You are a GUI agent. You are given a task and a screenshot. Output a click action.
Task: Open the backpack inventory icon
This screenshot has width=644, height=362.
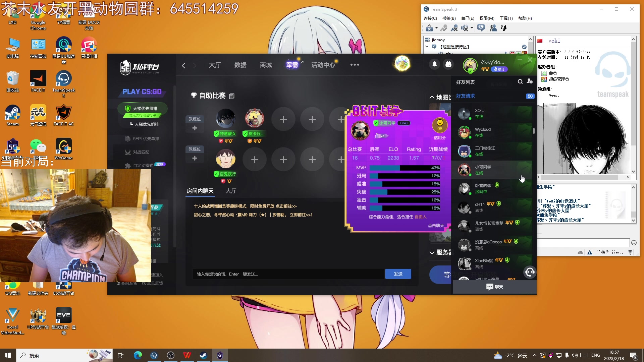448,64
